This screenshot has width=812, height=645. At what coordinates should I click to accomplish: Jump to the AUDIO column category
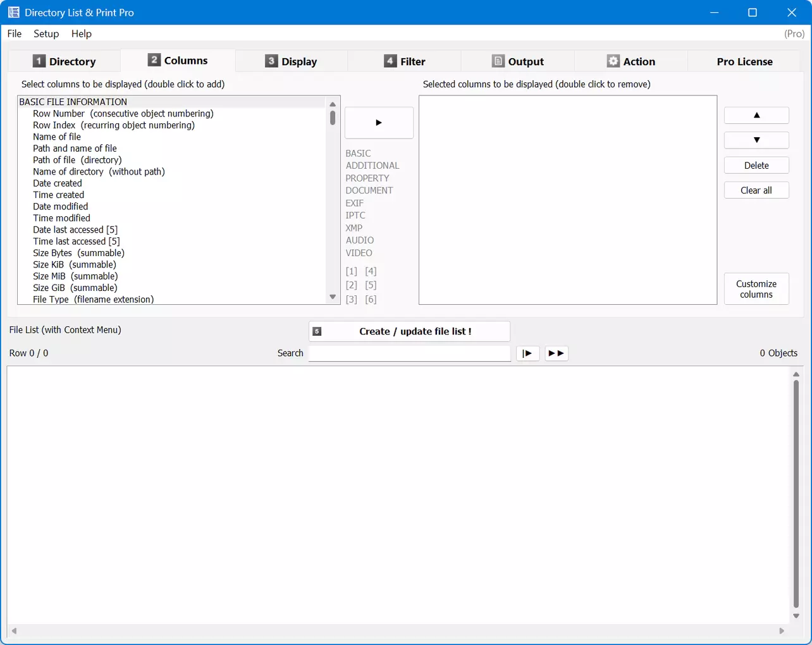click(x=359, y=240)
